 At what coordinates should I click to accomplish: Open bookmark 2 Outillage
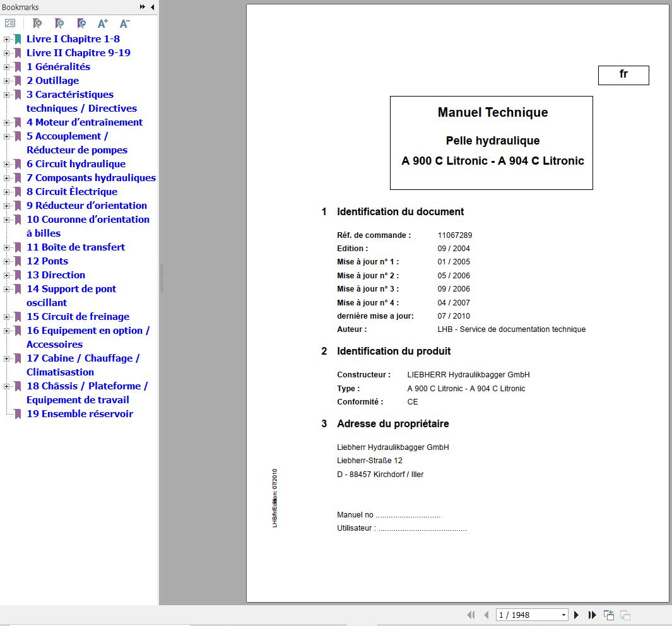tap(53, 81)
